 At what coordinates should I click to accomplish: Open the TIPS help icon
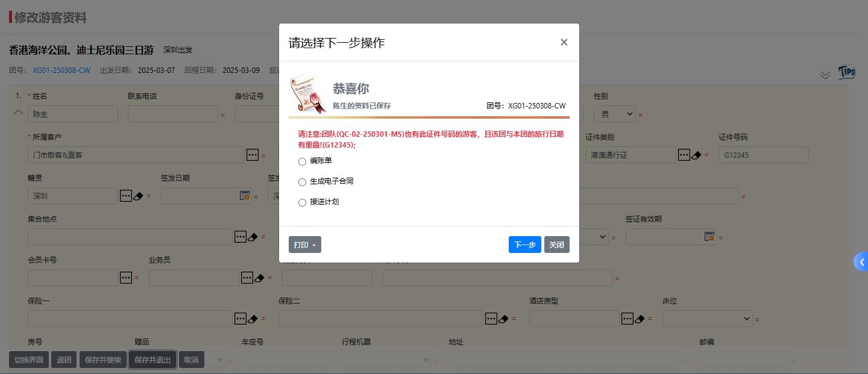coord(846,72)
